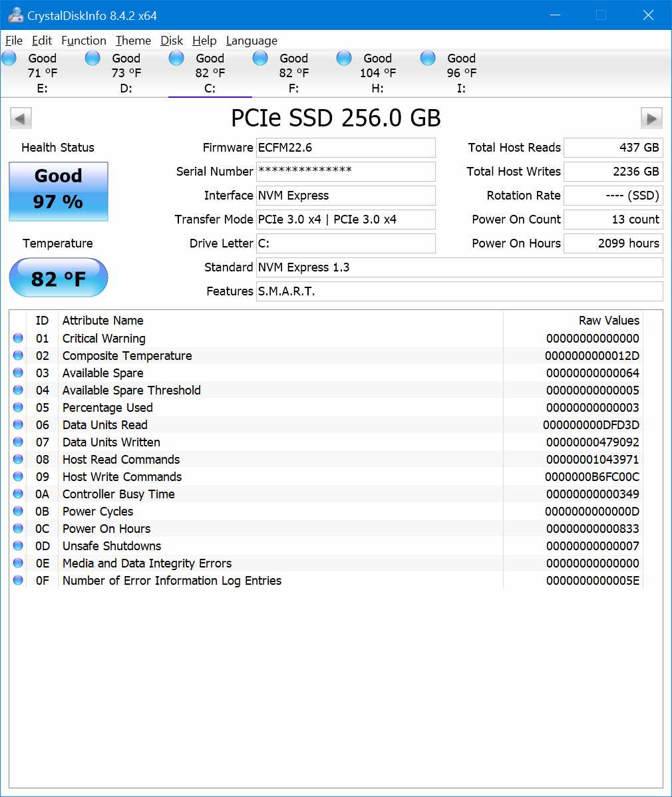This screenshot has height=797, width=672.
Task: Click the Good 97 % health status button
Action: (x=59, y=192)
